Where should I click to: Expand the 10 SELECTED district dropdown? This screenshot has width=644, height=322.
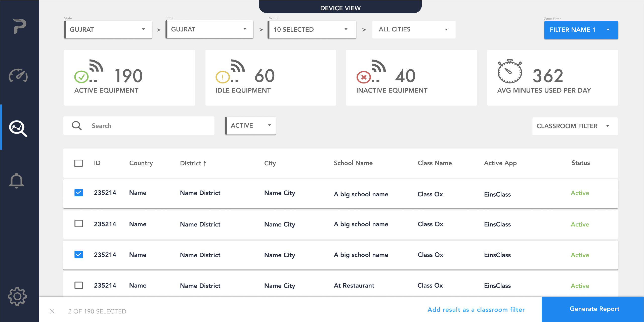coord(312,29)
